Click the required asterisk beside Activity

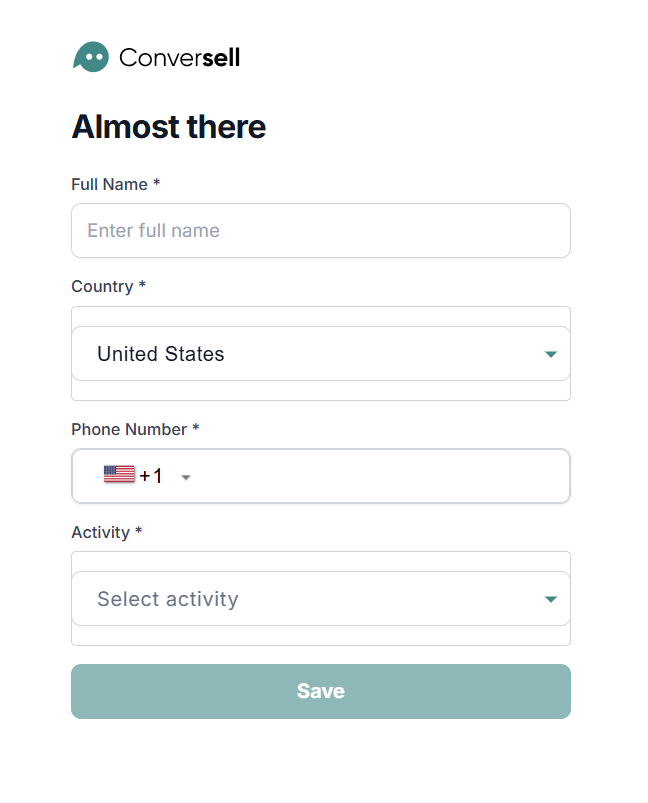[139, 532]
